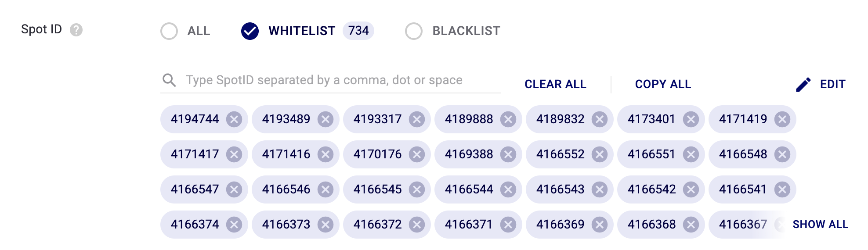Select the ALL radio option
Screen dimensions: 868x250
click(169, 31)
